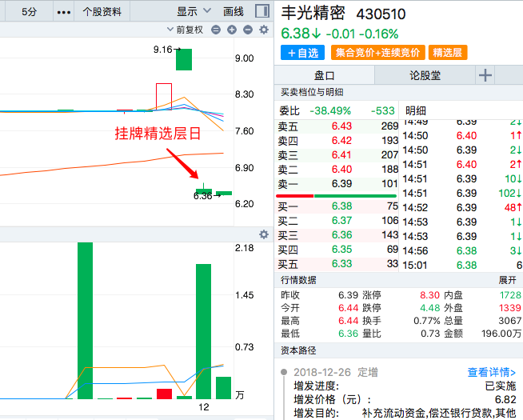Click the 14:52 6.39 trade row
This screenshot has height=420, width=523.
pos(462,208)
